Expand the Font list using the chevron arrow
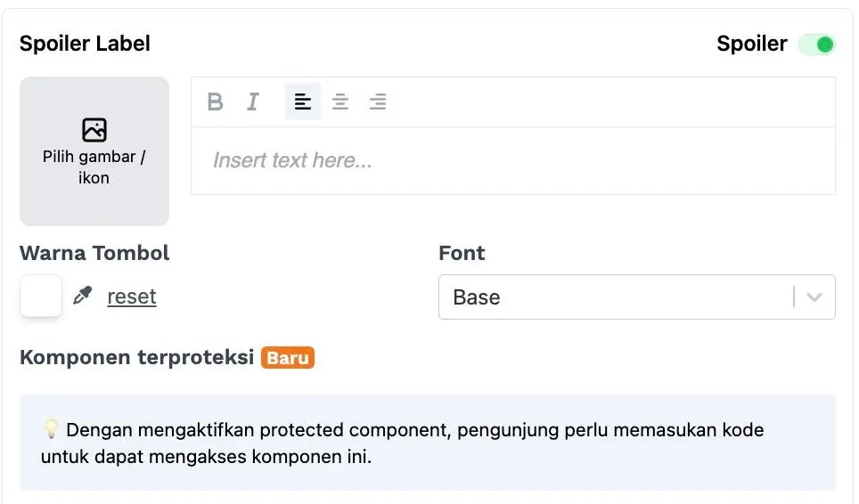The image size is (859, 504). tap(814, 297)
